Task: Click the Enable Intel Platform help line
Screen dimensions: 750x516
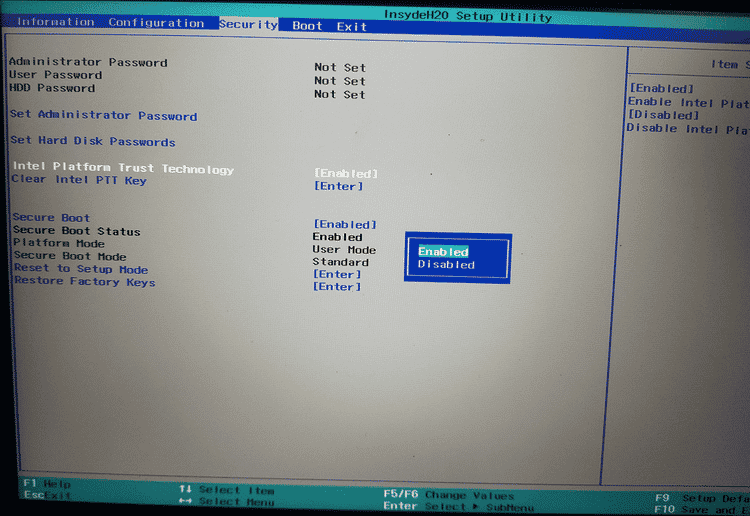Action: (x=689, y=102)
